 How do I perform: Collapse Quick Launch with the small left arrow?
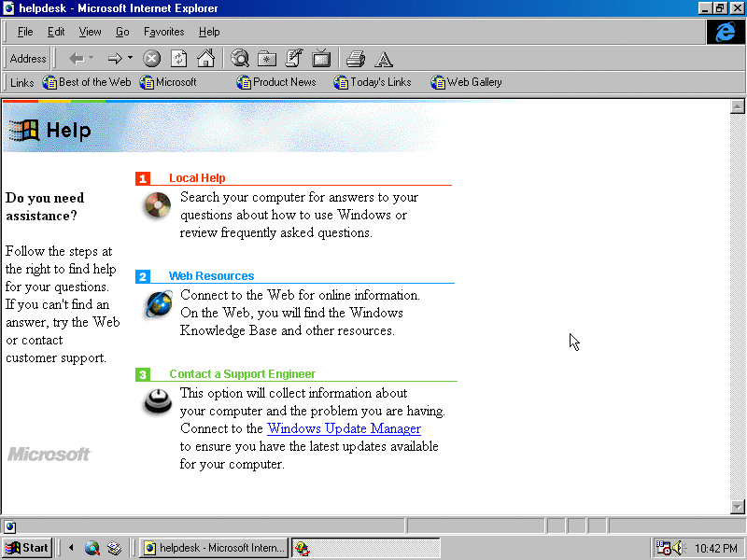[x=71, y=548]
